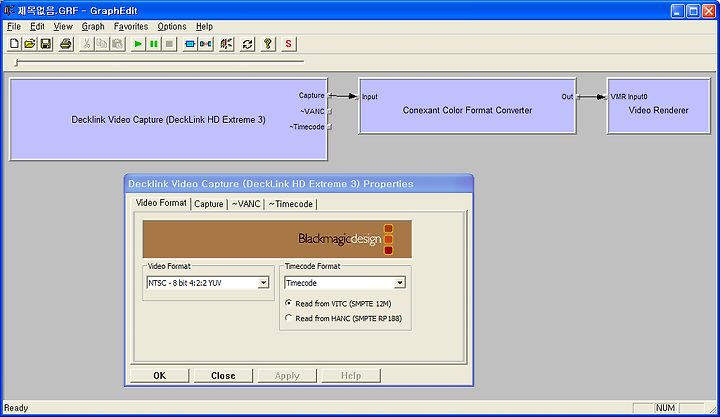Click the GraphEdit title bar app icon

[9, 10]
